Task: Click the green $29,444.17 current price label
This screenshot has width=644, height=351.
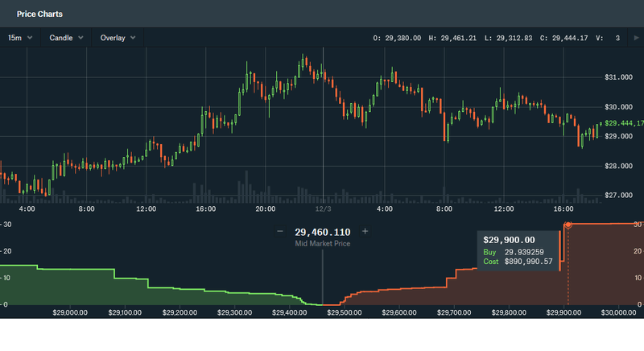Action: click(x=623, y=123)
